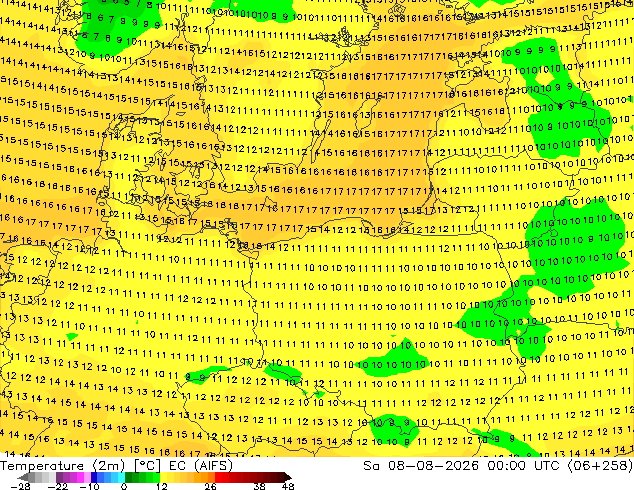Click the date 'Sa 08-08-2026'

point(421,465)
